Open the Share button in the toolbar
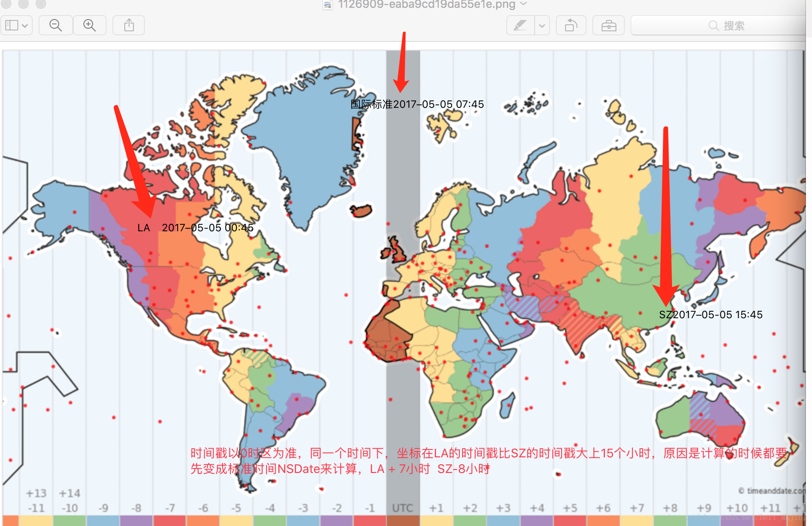 129,26
